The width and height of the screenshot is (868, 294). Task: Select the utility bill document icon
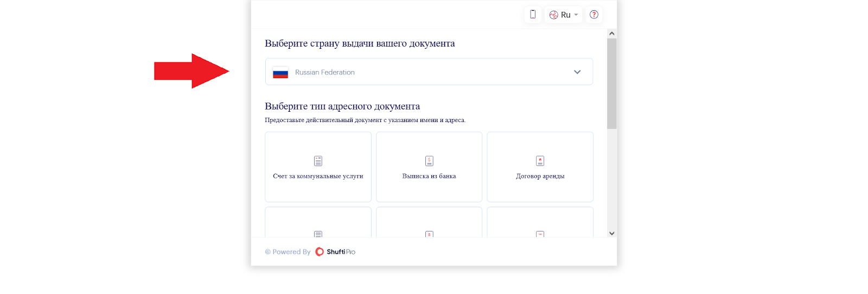[318, 161]
